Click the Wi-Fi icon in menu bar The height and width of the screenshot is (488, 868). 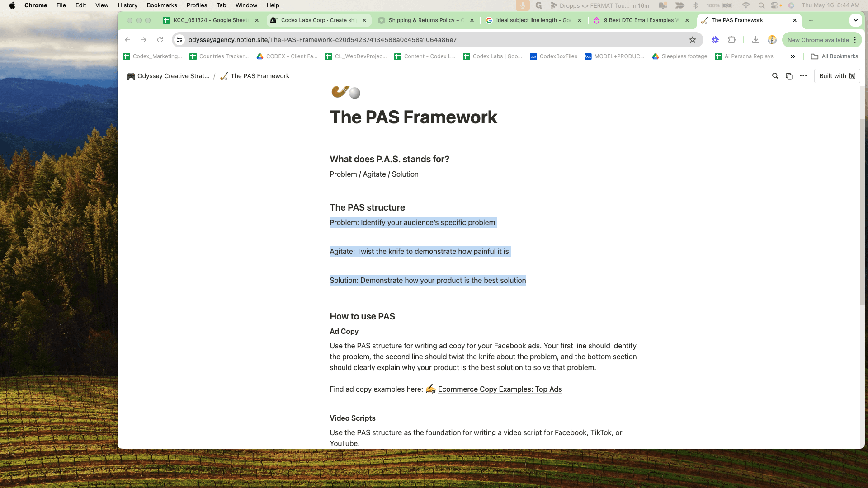[x=746, y=5]
